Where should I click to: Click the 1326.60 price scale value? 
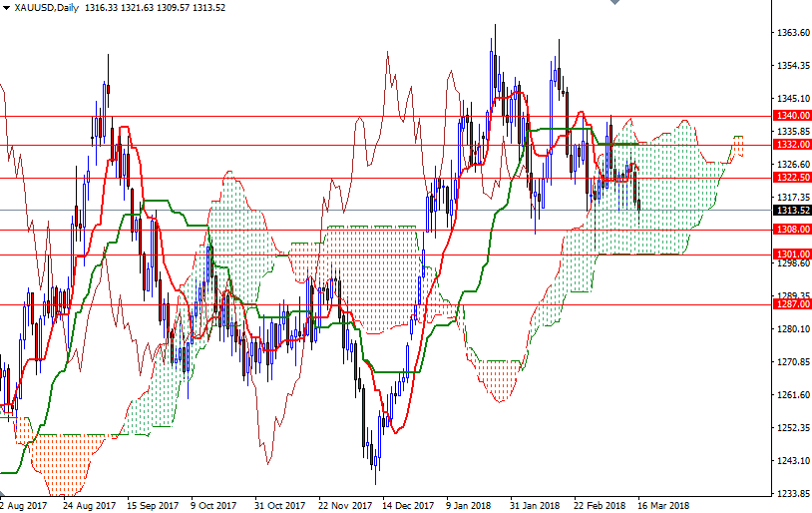tap(793, 165)
